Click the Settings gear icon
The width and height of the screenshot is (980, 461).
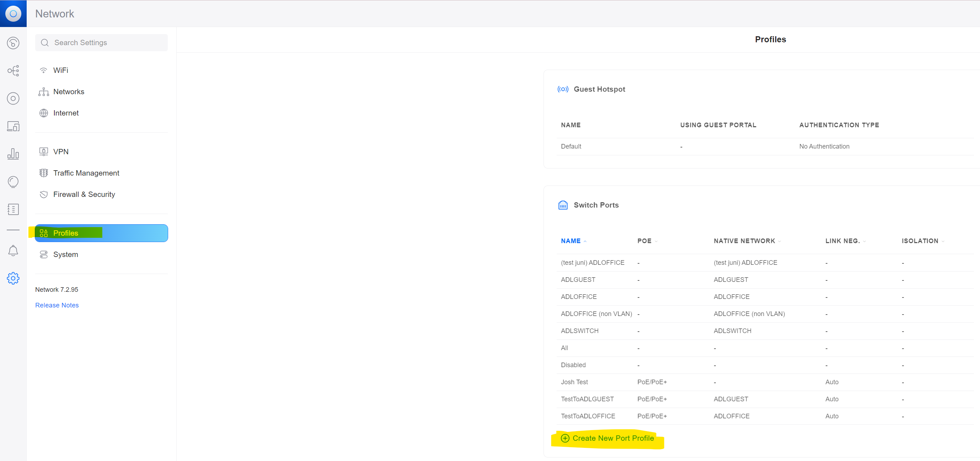[13, 278]
